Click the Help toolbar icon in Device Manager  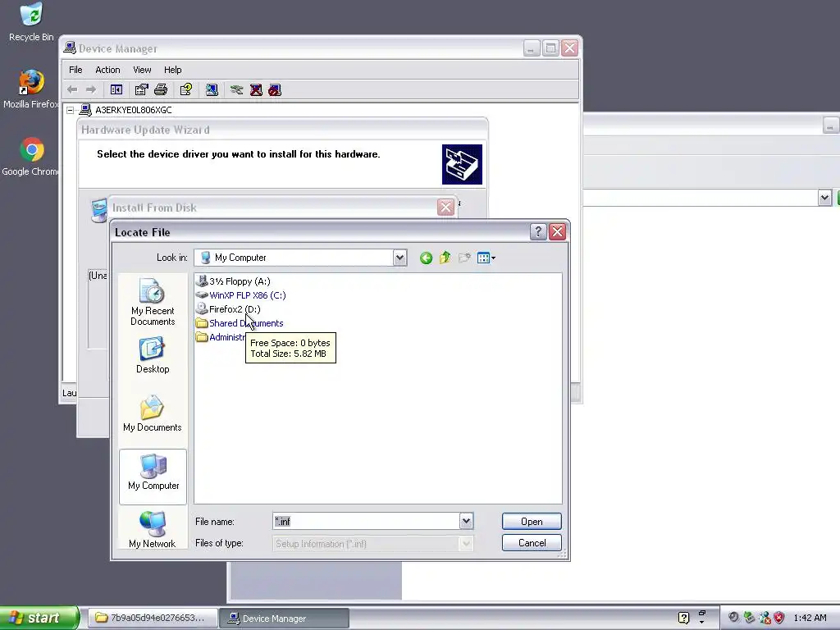coord(186,89)
